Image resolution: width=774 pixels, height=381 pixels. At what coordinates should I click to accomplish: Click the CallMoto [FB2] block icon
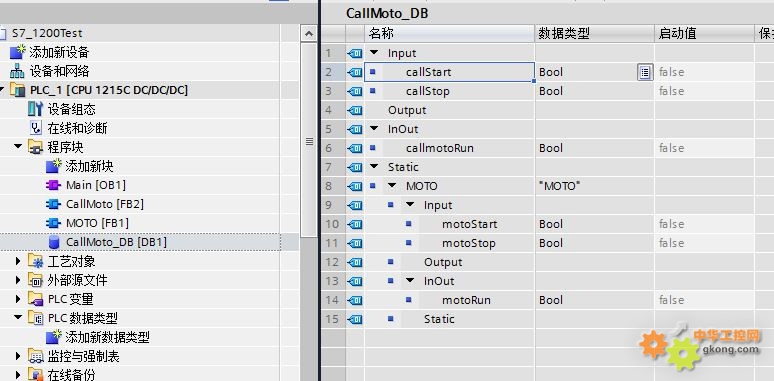(x=53, y=204)
